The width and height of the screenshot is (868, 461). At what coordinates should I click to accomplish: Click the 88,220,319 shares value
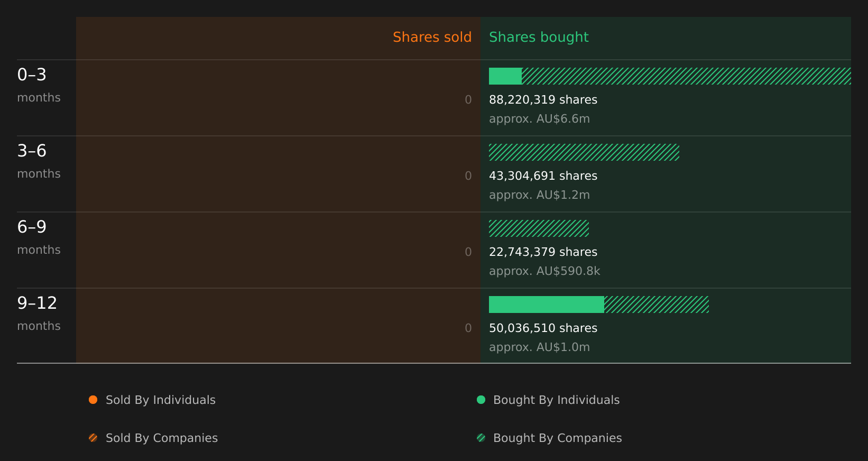click(x=543, y=100)
